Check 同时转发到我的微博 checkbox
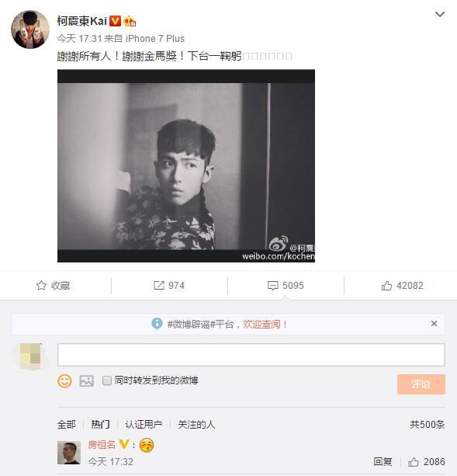457x476 pixels. pyautogui.click(x=107, y=380)
